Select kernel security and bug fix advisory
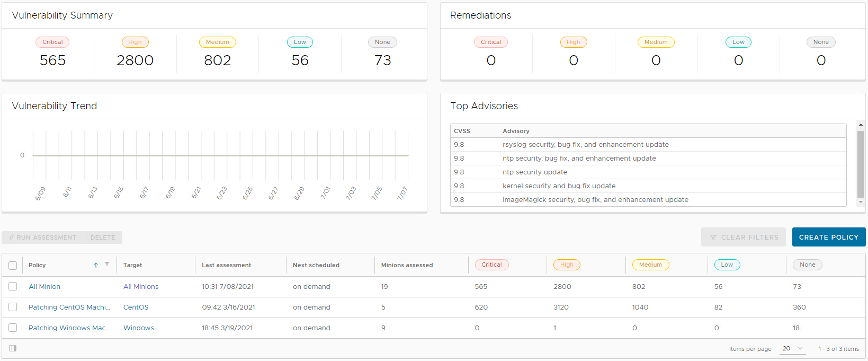868x361 pixels. tap(648, 186)
